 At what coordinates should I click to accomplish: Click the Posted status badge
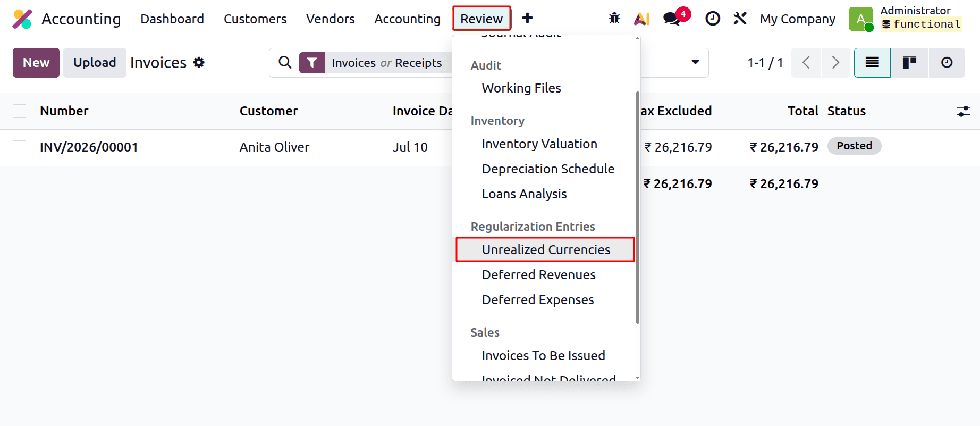point(854,146)
